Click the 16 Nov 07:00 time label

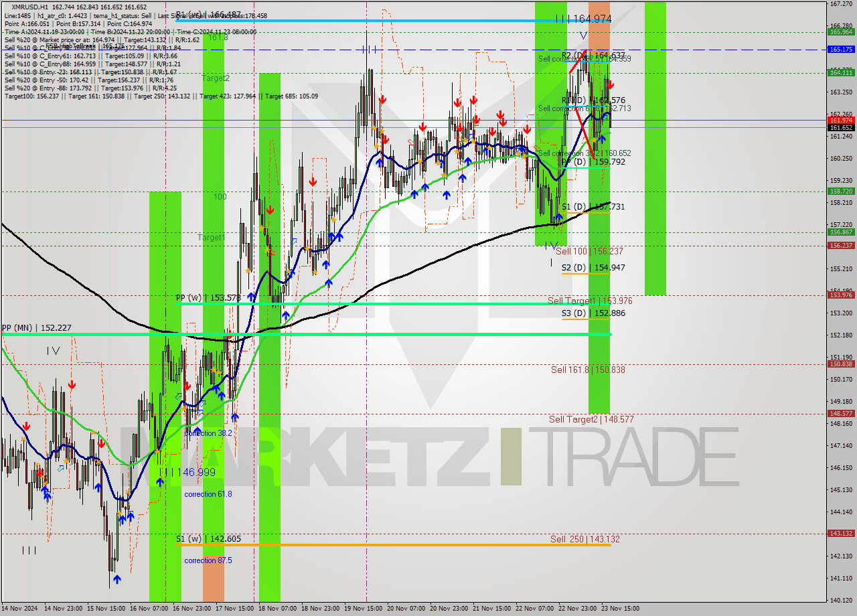149,609
